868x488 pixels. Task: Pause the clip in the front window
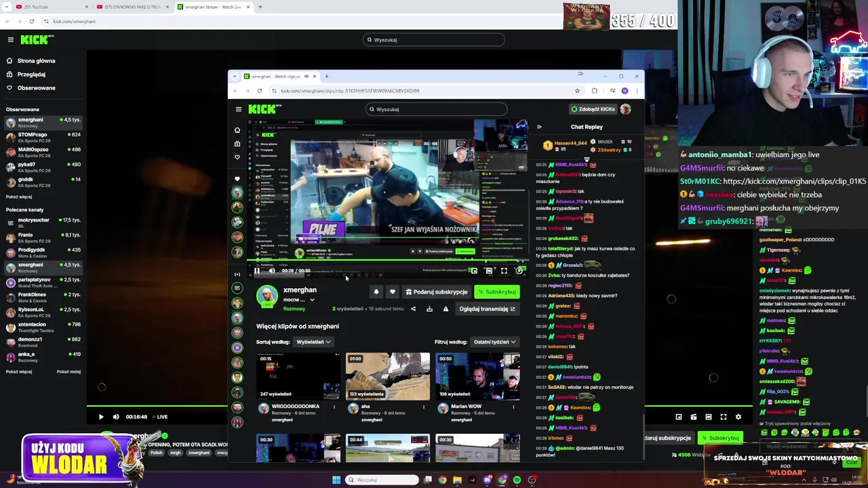pyautogui.click(x=257, y=271)
